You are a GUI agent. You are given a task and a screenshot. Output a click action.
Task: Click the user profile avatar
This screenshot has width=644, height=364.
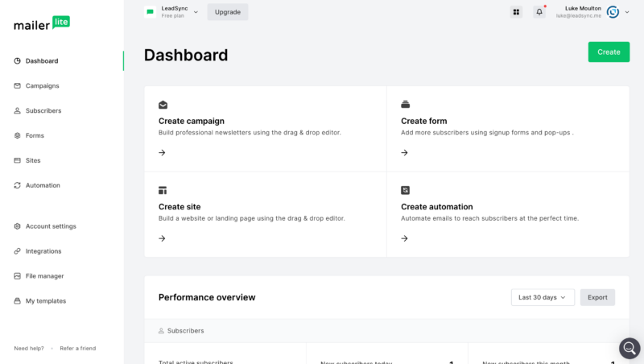(x=613, y=12)
